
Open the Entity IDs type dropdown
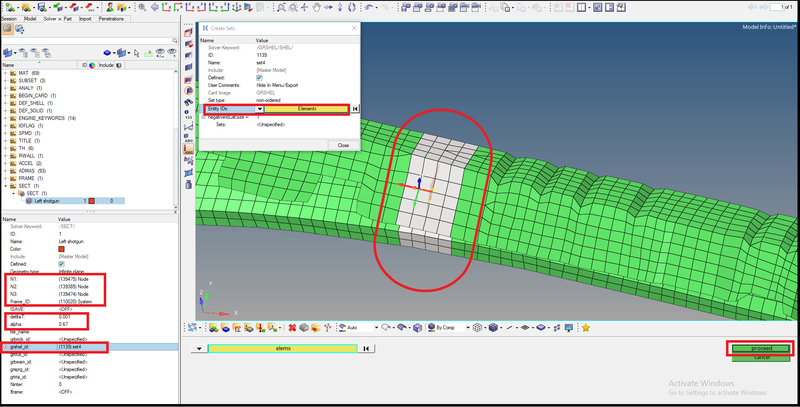[259, 109]
